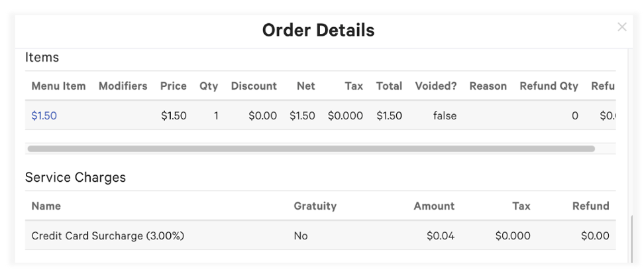This screenshot has width=644, height=272.
Task: Click the Price column header
Action: point(173,86)
